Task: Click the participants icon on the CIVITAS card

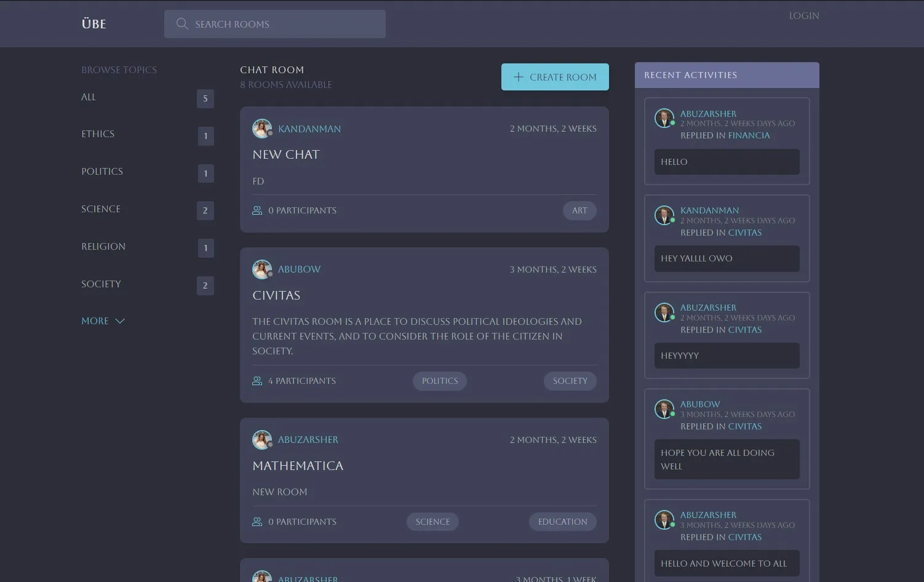Action: pyautogui.click(x=257, y=381)
